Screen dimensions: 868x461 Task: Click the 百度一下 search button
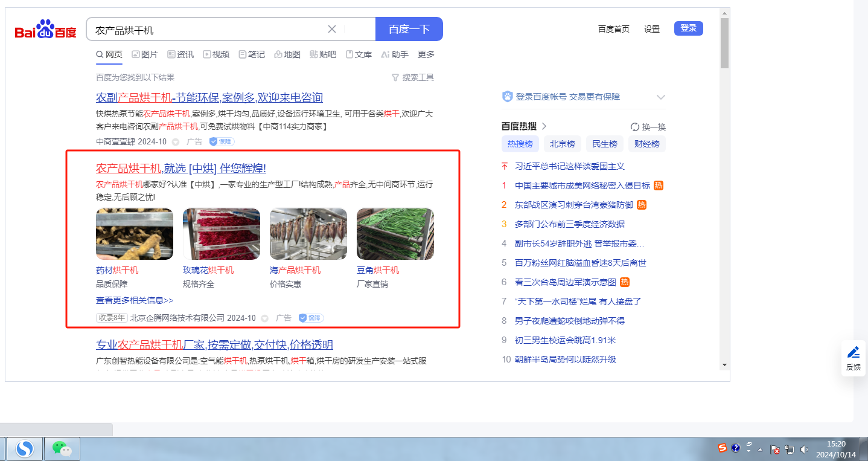tap(409, 29)
